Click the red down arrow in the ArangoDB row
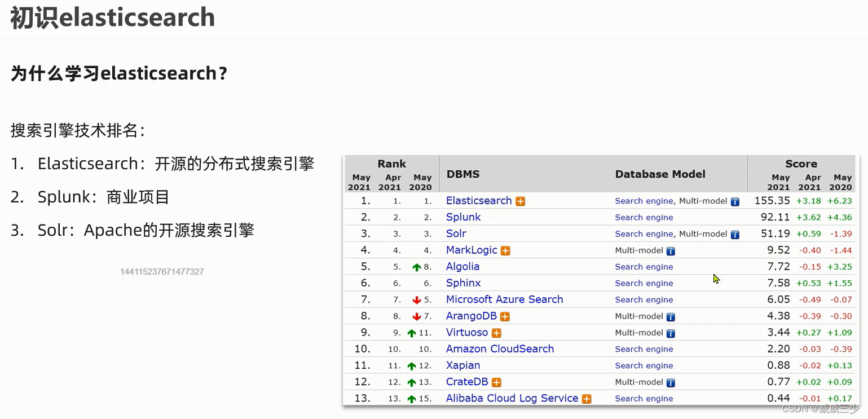This screenshot has height=419, width=868. [x=417, y=316]
